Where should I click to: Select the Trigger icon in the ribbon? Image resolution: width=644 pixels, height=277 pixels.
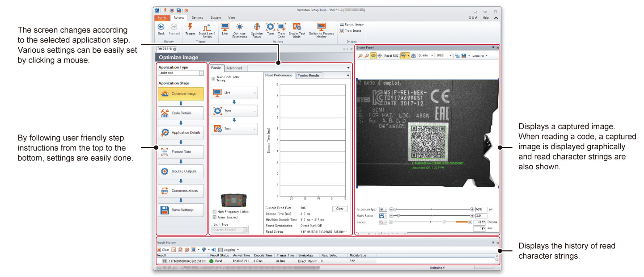[x=190, y=28]
